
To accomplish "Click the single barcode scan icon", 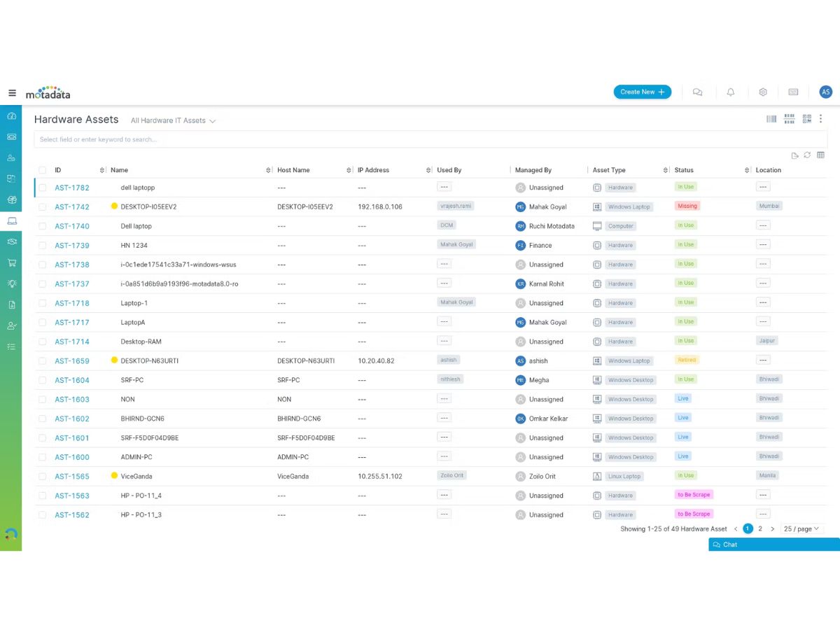I will tap(771, 119).
